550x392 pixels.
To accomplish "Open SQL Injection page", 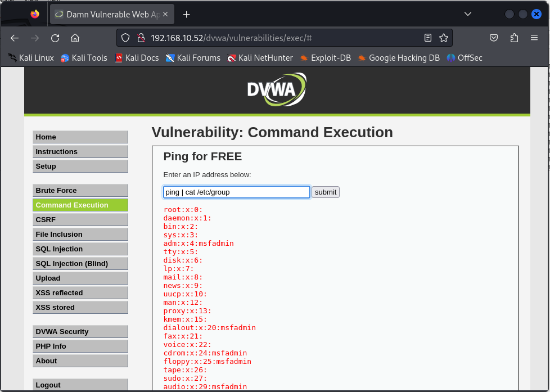I will [80, 249].
